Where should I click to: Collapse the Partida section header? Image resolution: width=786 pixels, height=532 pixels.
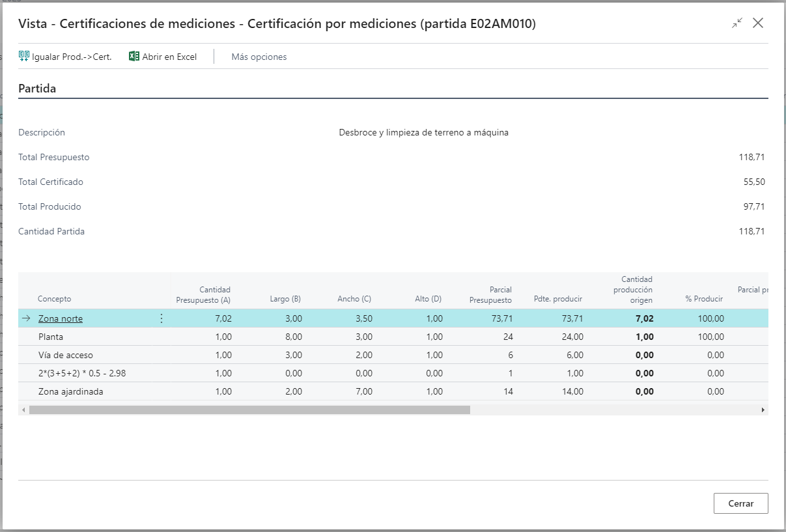tap(37, 89)
